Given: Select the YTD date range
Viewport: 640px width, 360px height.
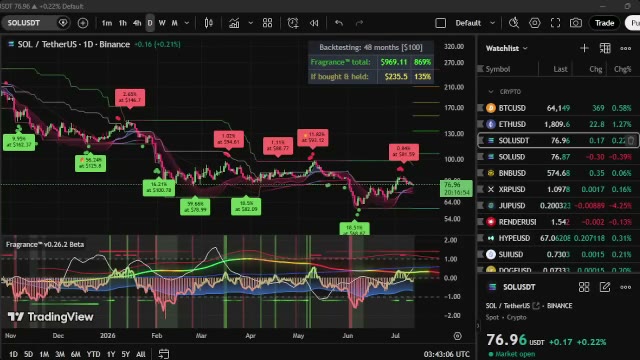Looking at the screenshot, I should [93, 354].
